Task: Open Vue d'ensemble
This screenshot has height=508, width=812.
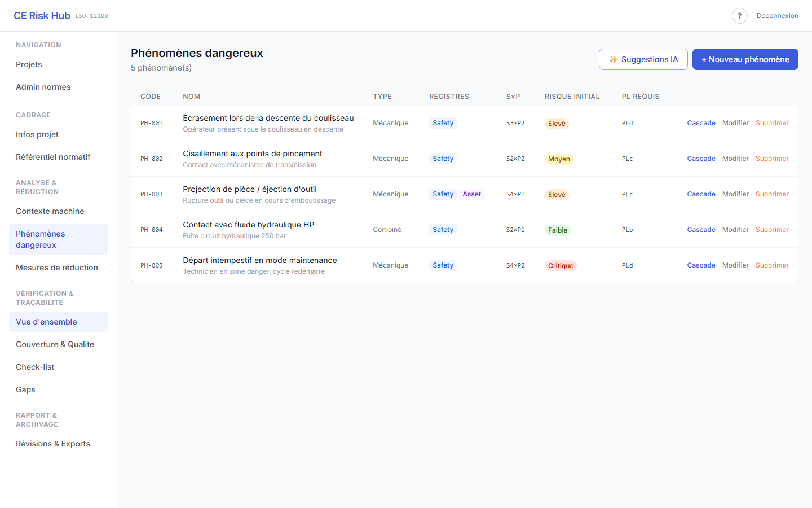Action: pyautogui.click(x=58, y=322)
